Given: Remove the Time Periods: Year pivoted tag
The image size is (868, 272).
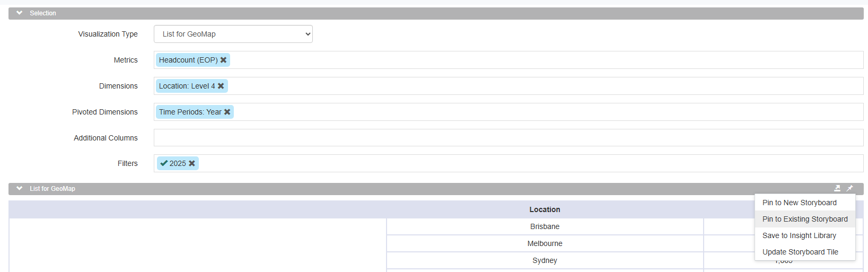Looking at the screenshot, I should click(x=227, y=112).
